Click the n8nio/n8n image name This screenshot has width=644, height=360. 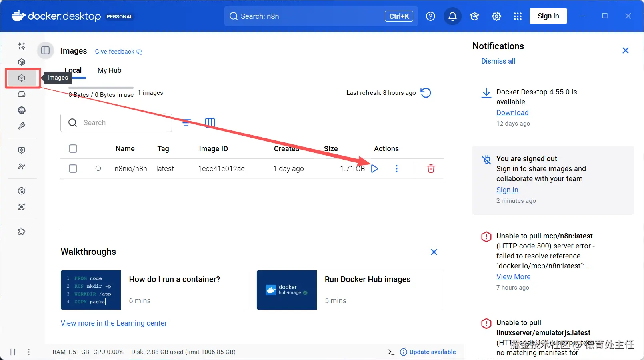131,169
